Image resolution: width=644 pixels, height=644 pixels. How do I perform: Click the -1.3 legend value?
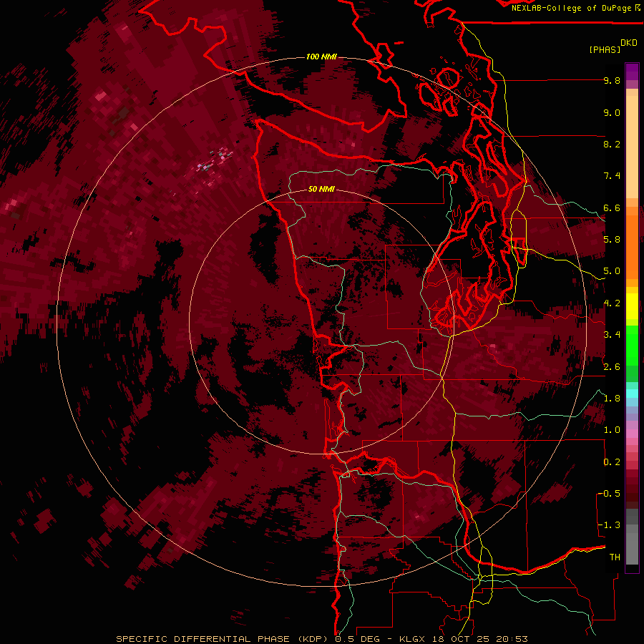[610, 525]
